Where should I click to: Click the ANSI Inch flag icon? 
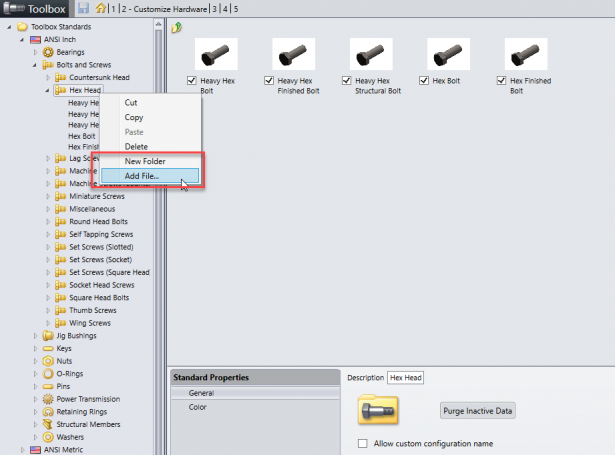tap(35, 40)
